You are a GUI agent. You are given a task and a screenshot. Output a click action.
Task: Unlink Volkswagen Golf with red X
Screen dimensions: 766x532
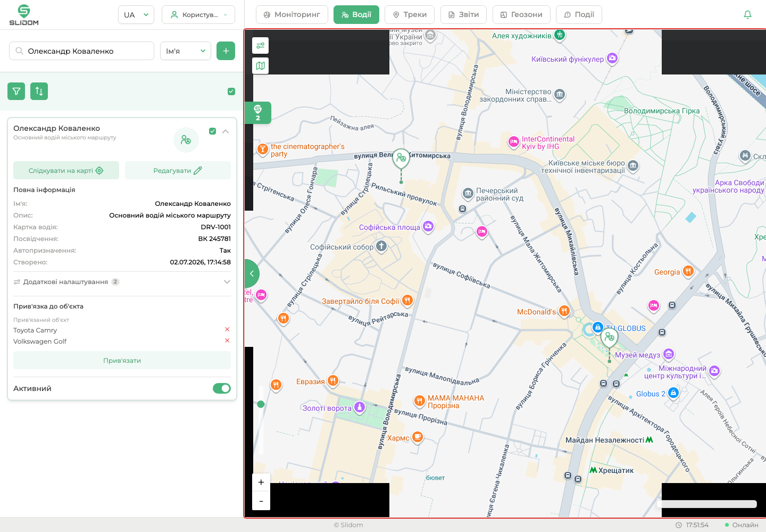[x=227, y=341]
